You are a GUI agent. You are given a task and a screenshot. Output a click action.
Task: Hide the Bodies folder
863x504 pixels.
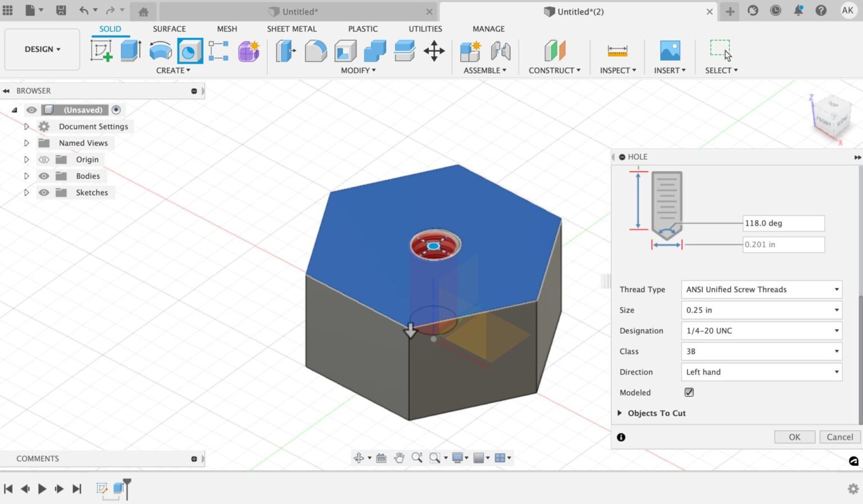pos(44,176)
